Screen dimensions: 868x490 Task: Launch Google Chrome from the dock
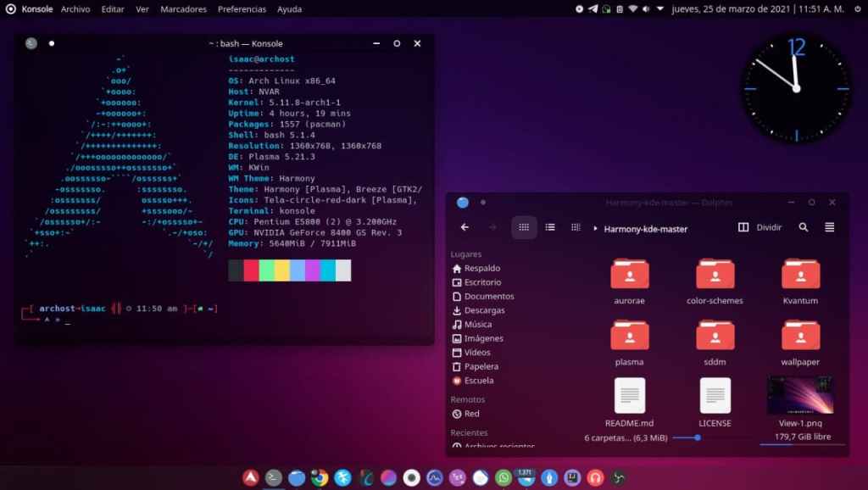tap(320, 477)
